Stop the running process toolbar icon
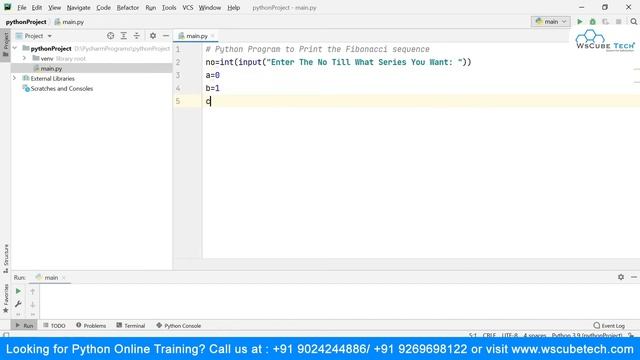Viewport: 640px width, 360px height. pos(619,22)
